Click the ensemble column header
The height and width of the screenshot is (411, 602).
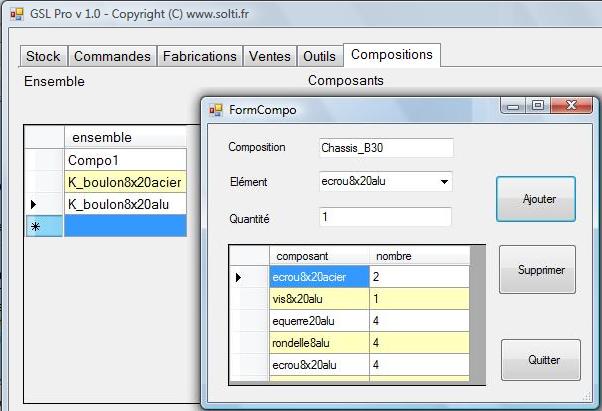[125, 137]
